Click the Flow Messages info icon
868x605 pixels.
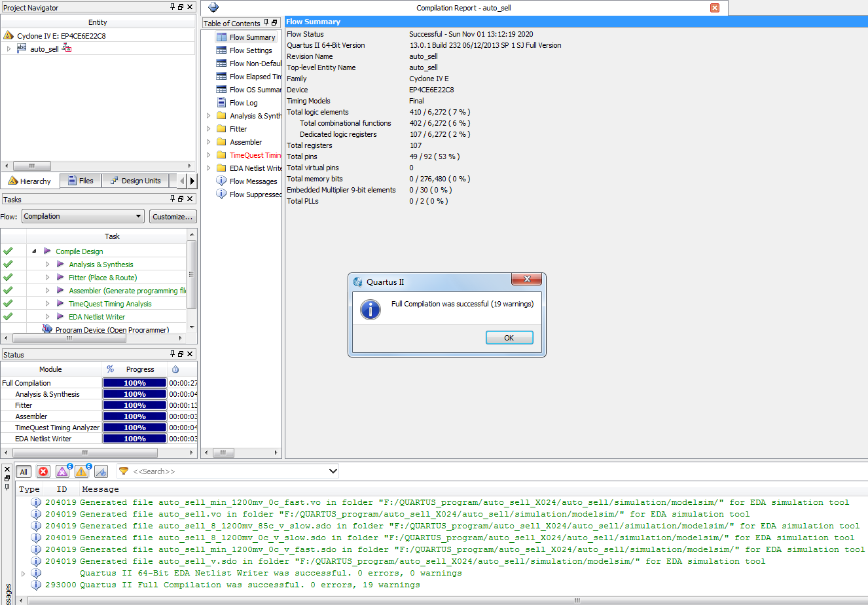221,181
